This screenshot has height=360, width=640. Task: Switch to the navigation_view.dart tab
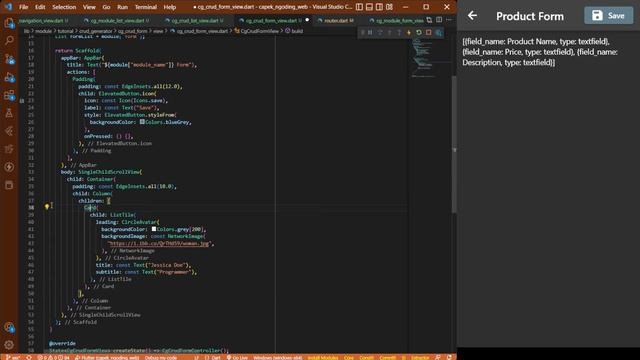[x=43, y=20]
